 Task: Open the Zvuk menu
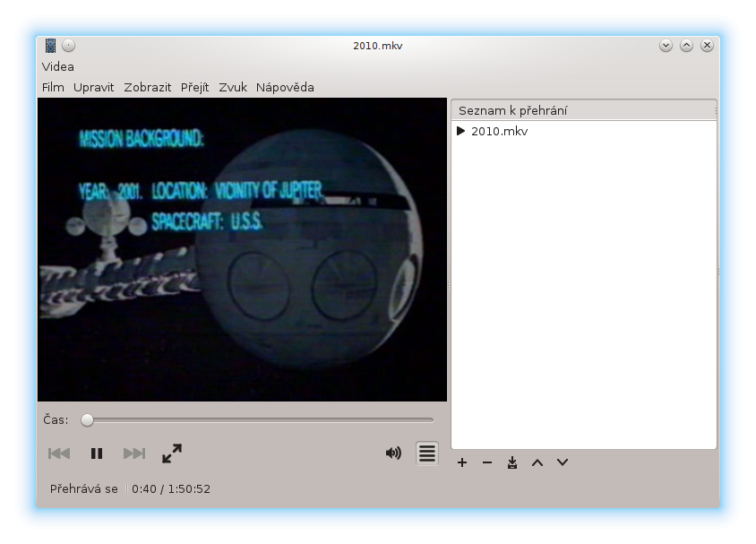coord(233,87)
